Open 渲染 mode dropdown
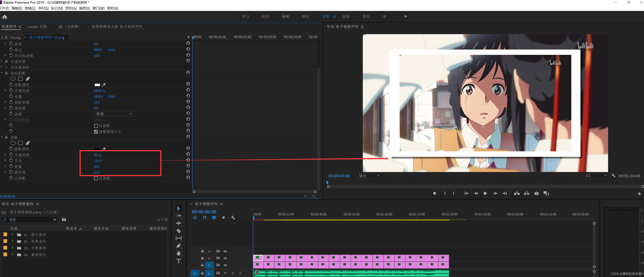Image resolution: width=644 pixels, height=277 pixels. click(113, 114)
